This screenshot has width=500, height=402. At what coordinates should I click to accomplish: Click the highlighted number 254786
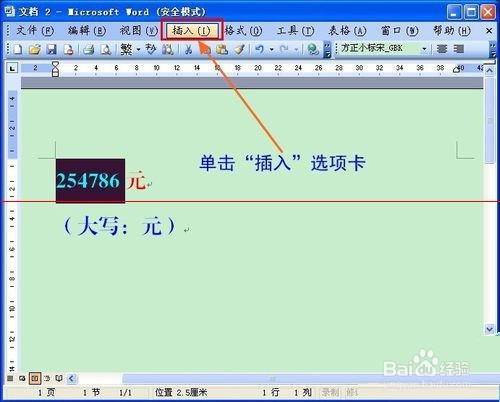(x=88, y=181)
